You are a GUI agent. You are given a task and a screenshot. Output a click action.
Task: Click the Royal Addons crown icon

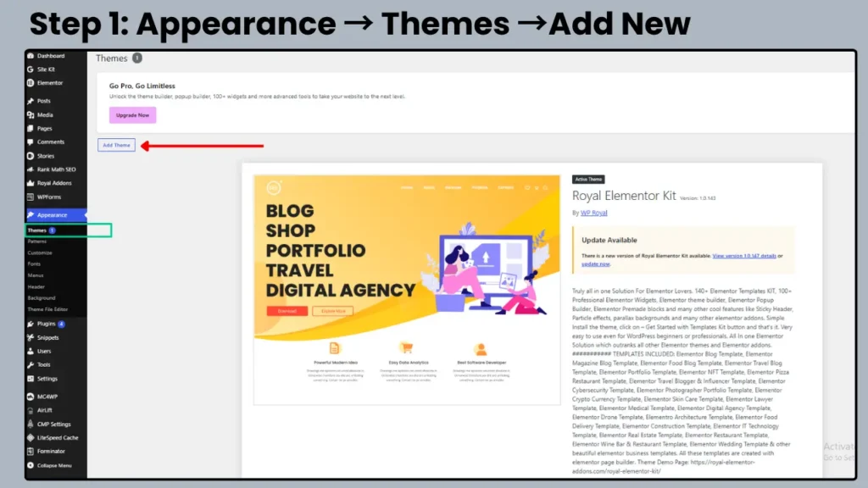pyautogui.click(x=31, y=183)
